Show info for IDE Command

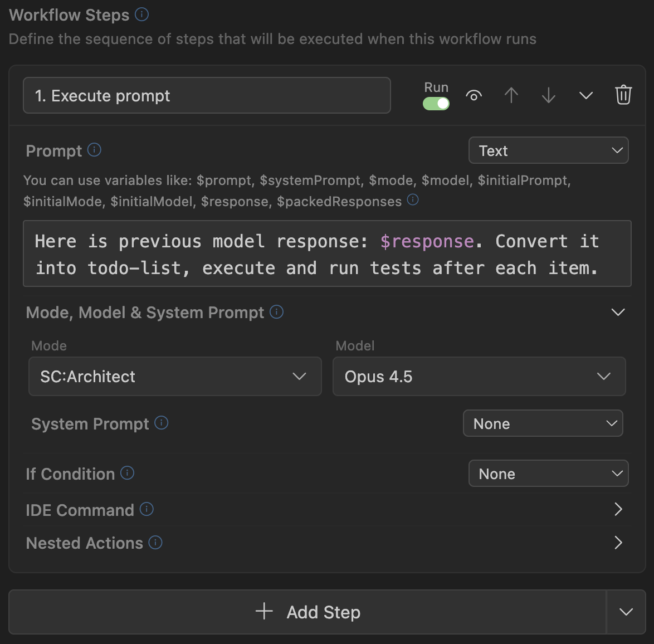click(147, 509)
